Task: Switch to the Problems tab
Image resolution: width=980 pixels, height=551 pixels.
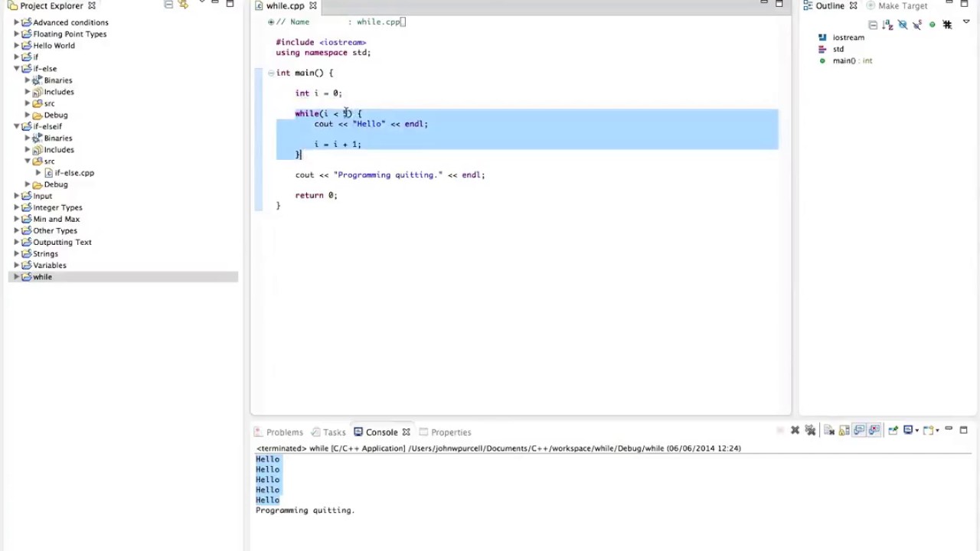Action: [279, 432]
